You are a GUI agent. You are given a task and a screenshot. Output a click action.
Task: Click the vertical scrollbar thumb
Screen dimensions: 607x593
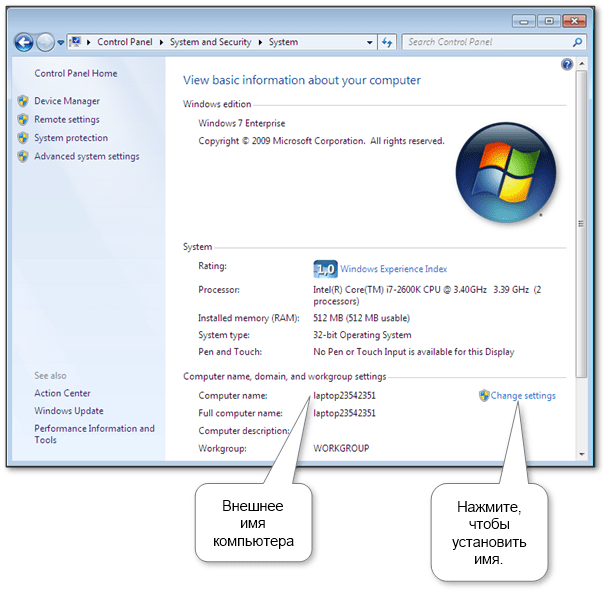(x=581, y=224)
